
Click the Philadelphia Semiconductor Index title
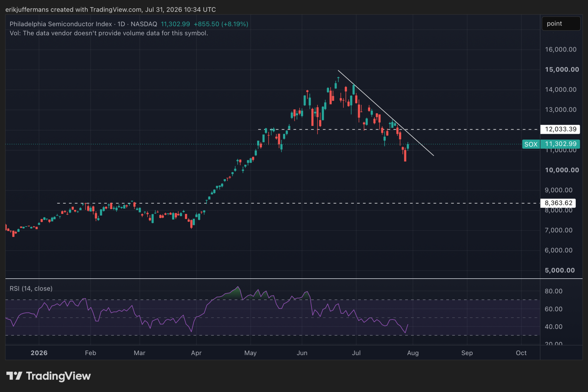[x=61, y=24]
